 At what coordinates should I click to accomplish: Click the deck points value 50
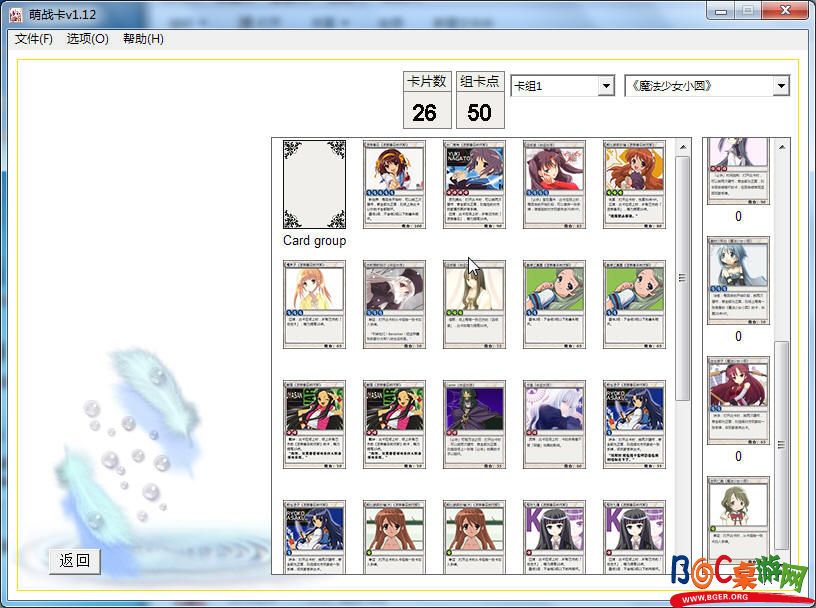click(479, 112)
